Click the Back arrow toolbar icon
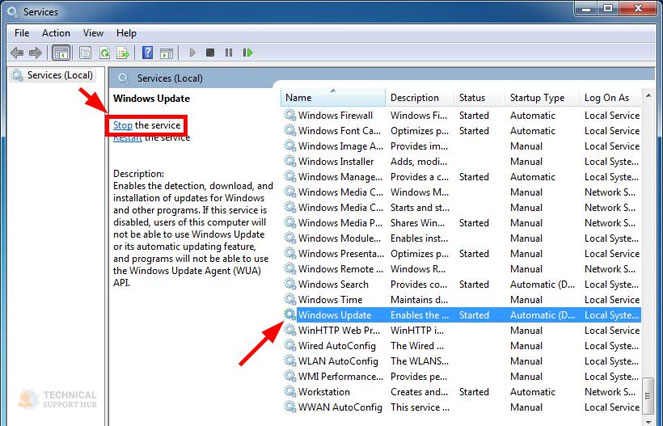This screenshot has height=426, width=663. [17, 53]
